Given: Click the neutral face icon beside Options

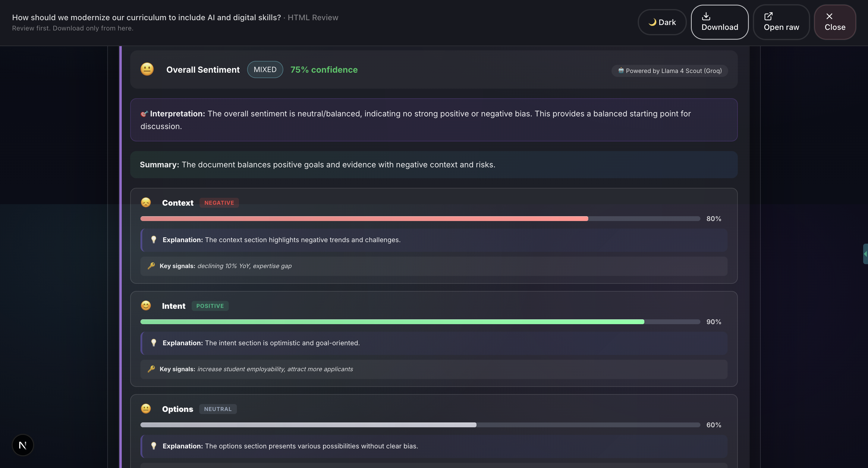Looking at the screenshot, I should 146,409.
